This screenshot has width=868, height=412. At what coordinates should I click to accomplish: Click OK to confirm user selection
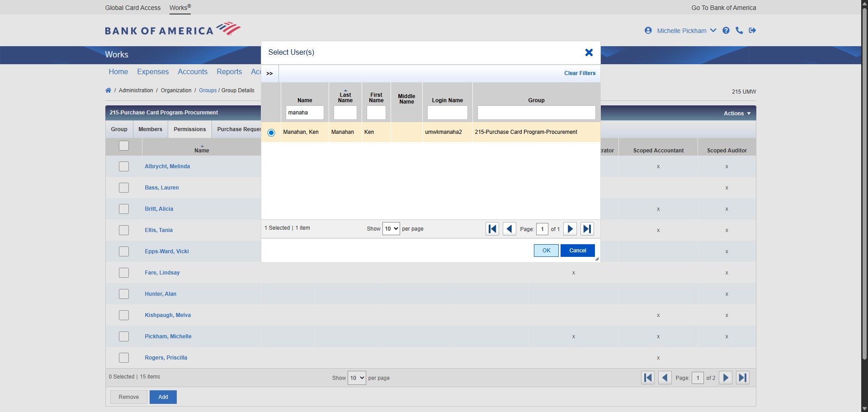pos(546,251)
